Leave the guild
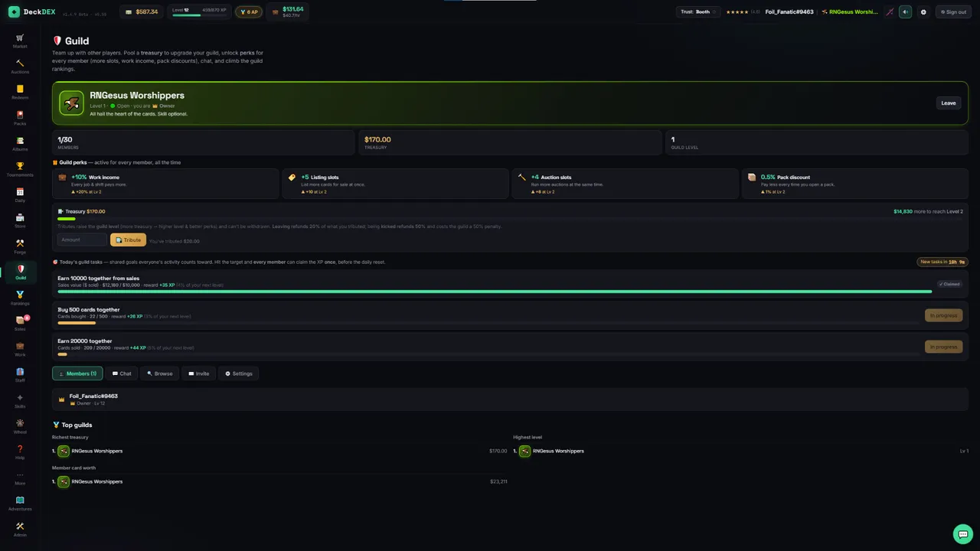This screenshot has width=980, height=551. 948,103
